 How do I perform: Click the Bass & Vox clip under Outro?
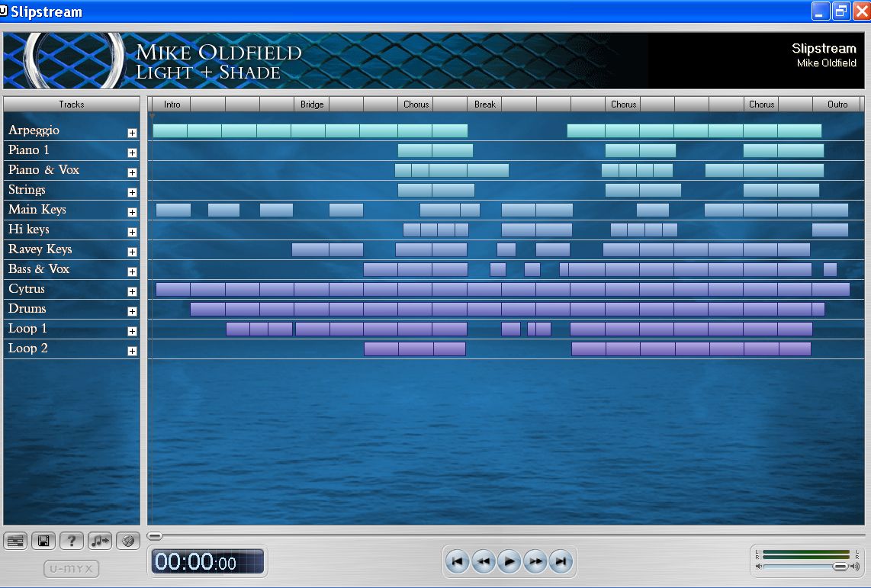pyautogui.click(x=830, y=270)
